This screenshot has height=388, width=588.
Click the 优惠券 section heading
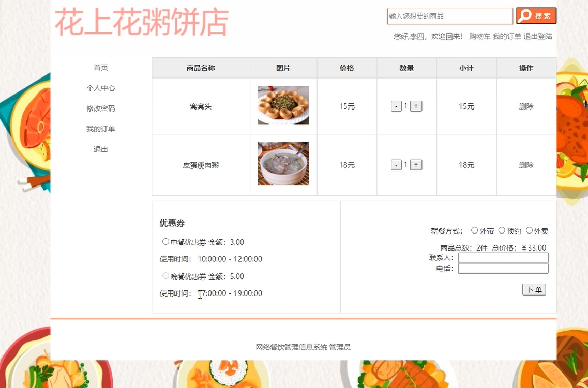(172, 223)
